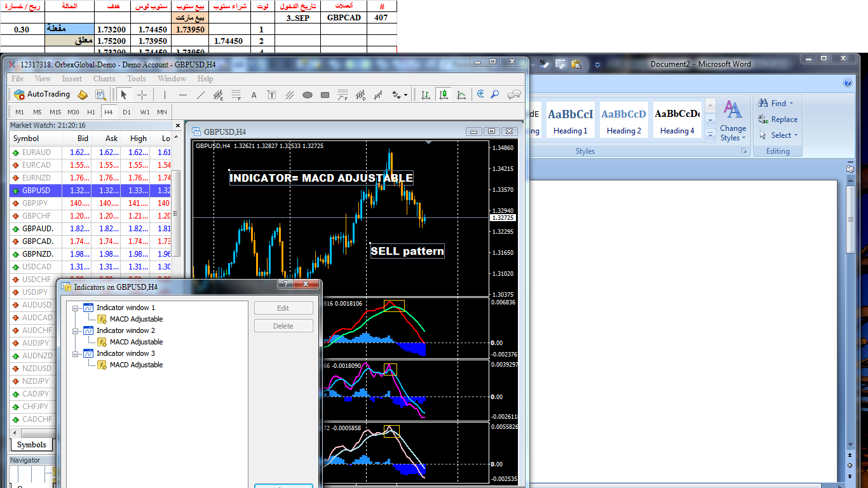Collapse the Indicator window 1 node
Viewport: 868px width, 488px height.
pyautogui.click(x=76, y=308)
